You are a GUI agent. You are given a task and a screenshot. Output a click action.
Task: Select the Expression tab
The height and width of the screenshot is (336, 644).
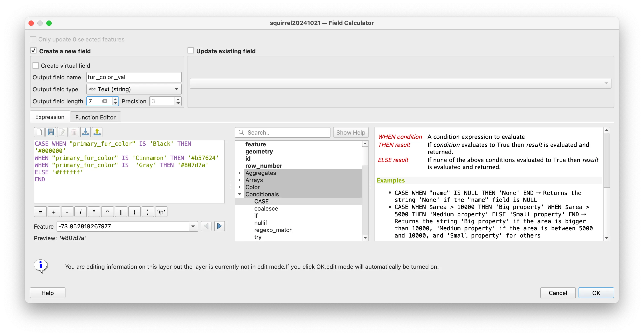[50, 117]
